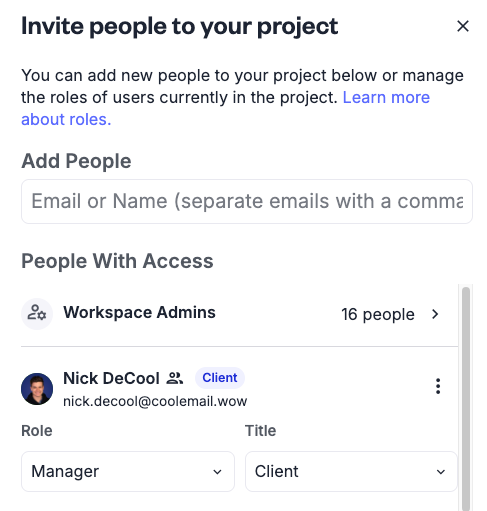Click the Role field label
The image size is (487, 511).
pyautogui.click(x=37, y=431)
